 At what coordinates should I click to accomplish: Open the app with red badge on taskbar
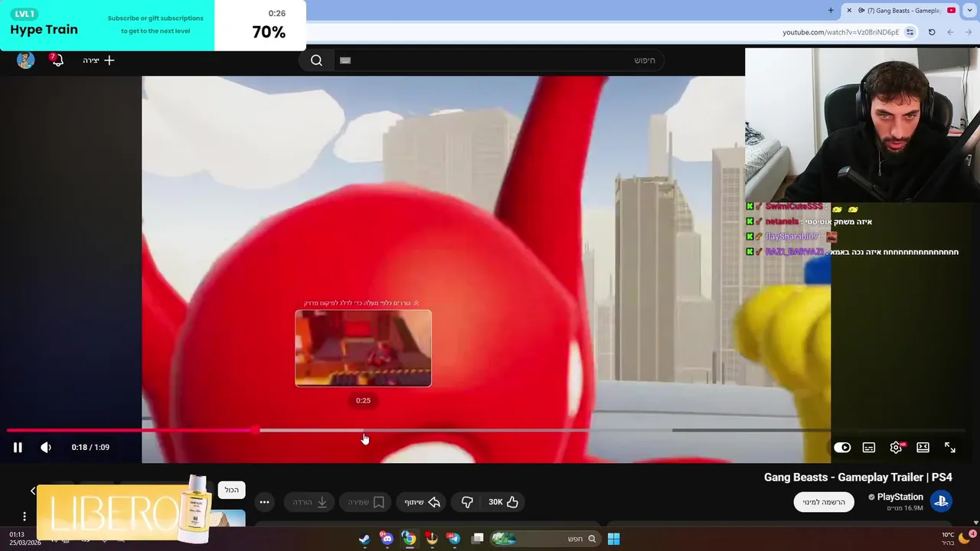(432, 539)
